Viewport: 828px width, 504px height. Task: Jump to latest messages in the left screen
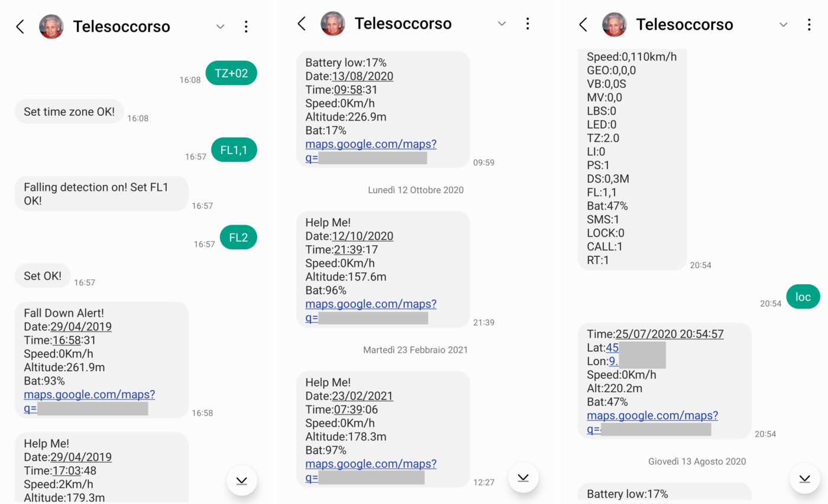[x=241, y=480]
